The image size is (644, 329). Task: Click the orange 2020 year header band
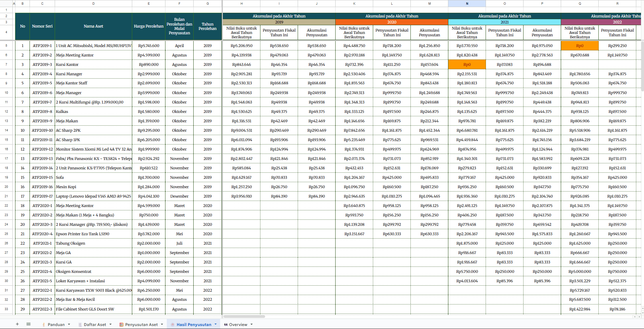pyautogui.click(x=392, y=22)
